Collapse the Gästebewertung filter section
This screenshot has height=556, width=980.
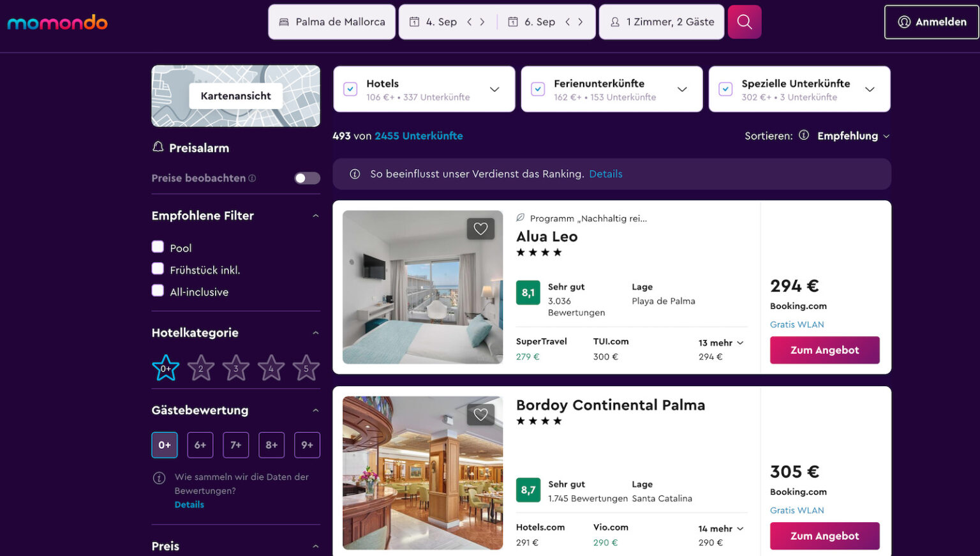coord(315,410)
